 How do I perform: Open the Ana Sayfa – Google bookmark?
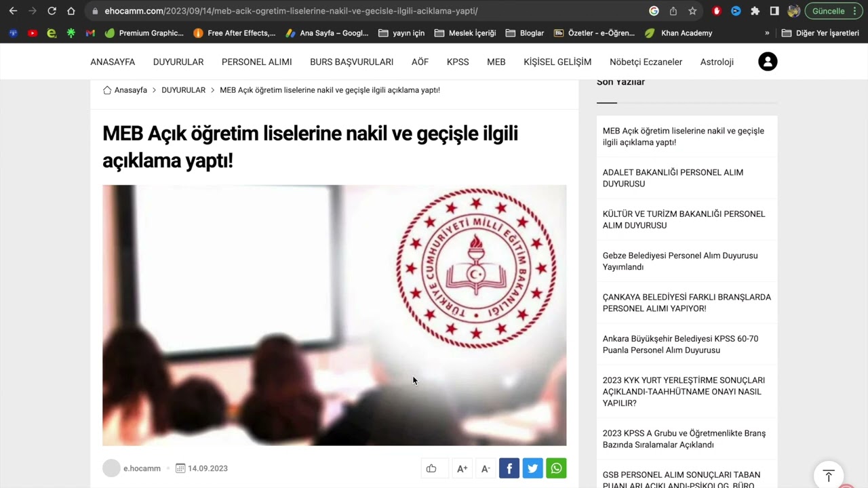327,33
